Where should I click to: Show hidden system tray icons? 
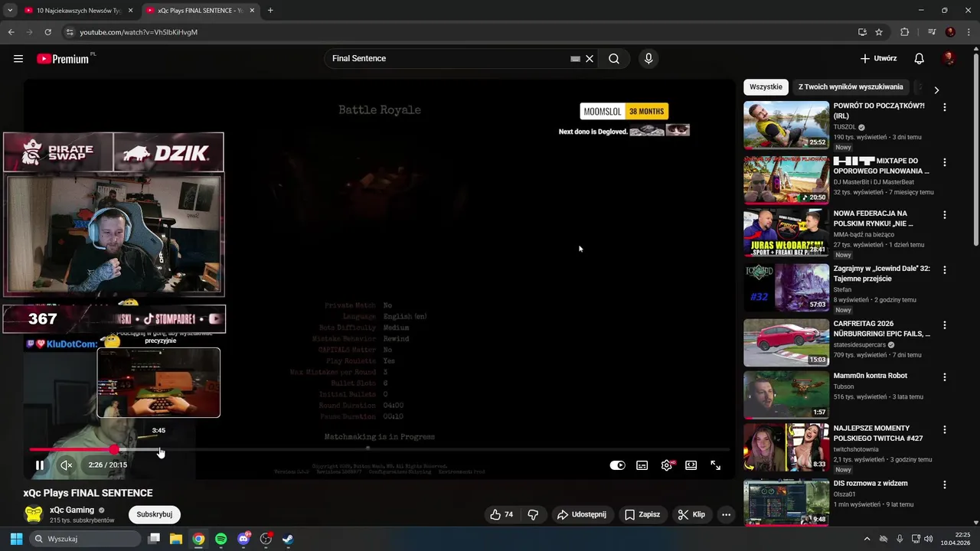point(867,539)
